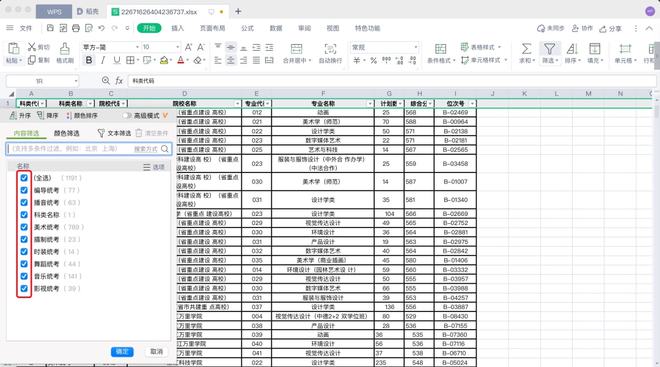Cancel the filter panel with 取消
This screenshot has width=660, height=367.
156,351
